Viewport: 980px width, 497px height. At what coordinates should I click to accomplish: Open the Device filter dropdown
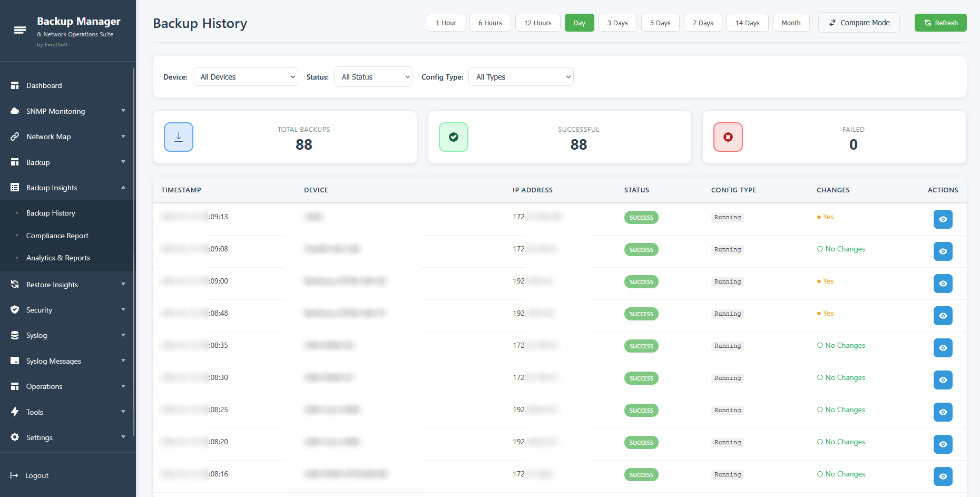click(x=246, y=77)
